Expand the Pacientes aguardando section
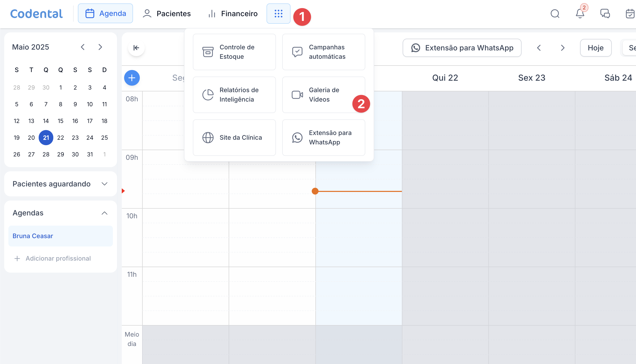This screenshot has width=636, height=364. (x=104, y=184)
